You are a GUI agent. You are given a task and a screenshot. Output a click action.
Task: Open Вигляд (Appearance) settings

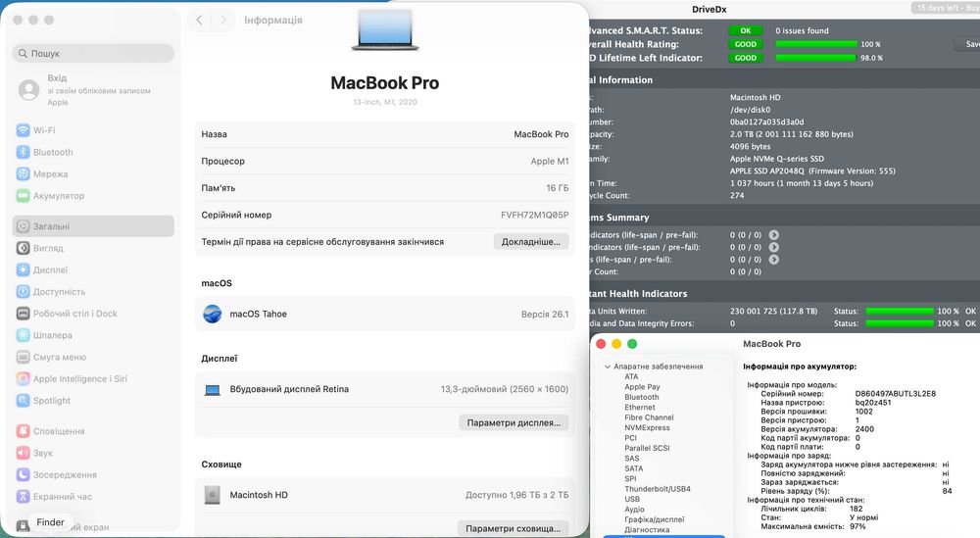pos(92,248)
